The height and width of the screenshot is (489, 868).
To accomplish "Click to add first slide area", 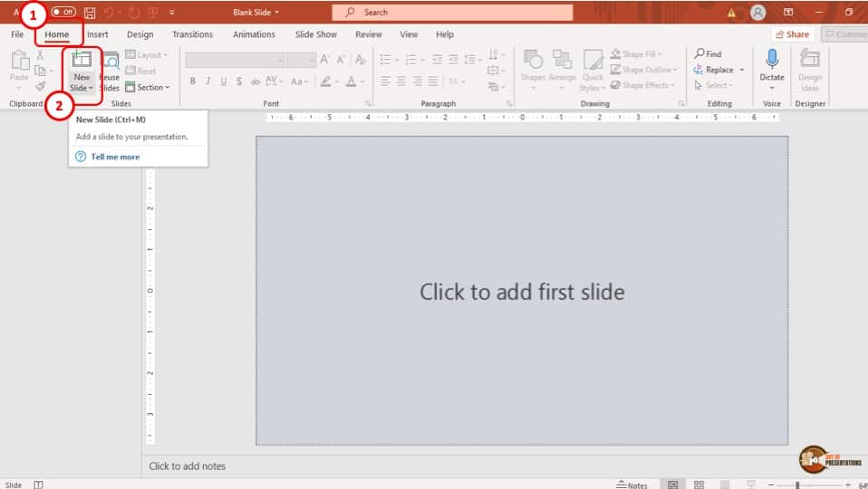I will click(x=522, y=291).
